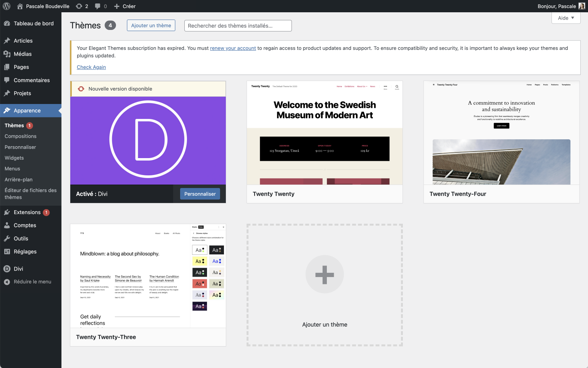The height and width of the screenshot is (368, 588).
Task: Focus the Rechercher des thèmes installés search field
Action: tap(238, 26)
